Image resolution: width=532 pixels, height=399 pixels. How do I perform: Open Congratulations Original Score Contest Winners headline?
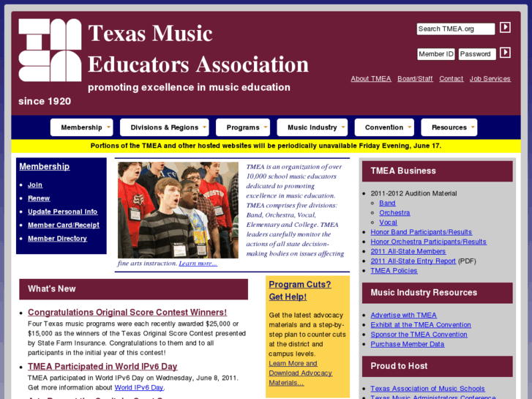(x=127, y=312)
